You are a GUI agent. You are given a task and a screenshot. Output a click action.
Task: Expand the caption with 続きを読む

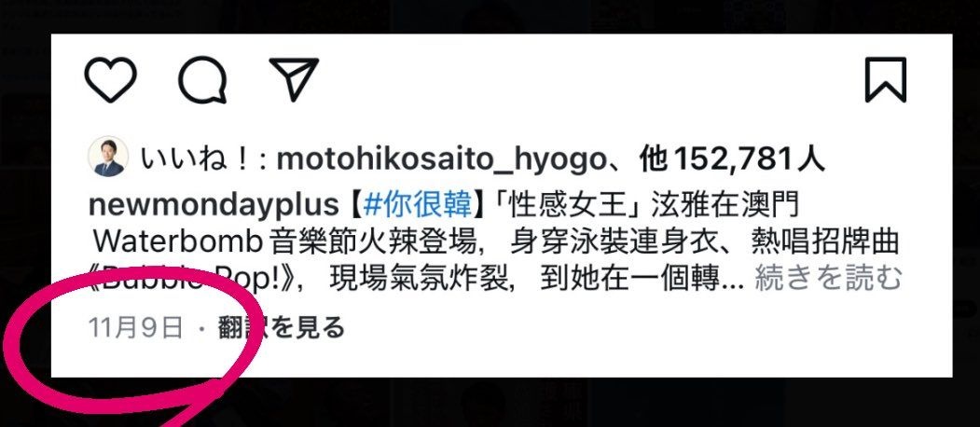[829, 278]
